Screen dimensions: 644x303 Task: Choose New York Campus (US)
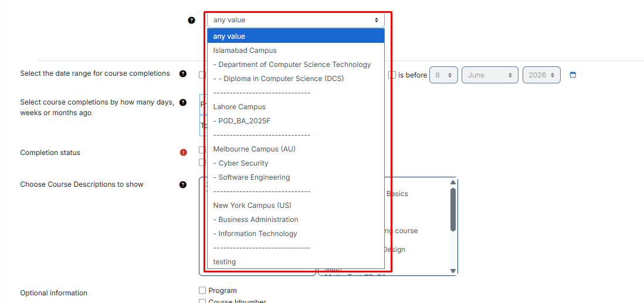(296, 205)
